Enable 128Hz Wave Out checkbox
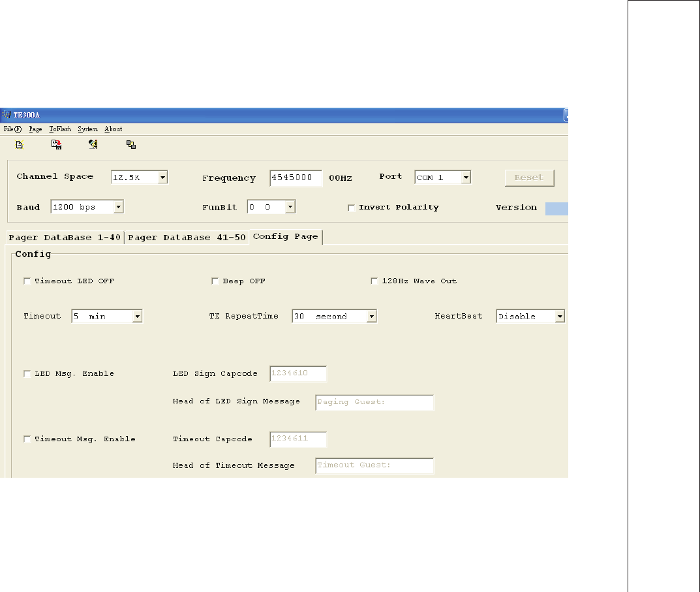The width and height of the screenshot is (700, 592). [374, 281]
